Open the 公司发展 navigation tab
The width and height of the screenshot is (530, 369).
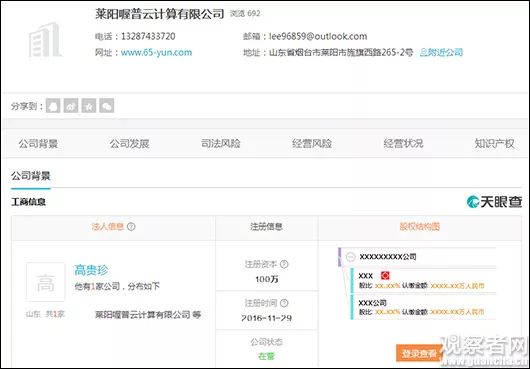pos(129,144)
